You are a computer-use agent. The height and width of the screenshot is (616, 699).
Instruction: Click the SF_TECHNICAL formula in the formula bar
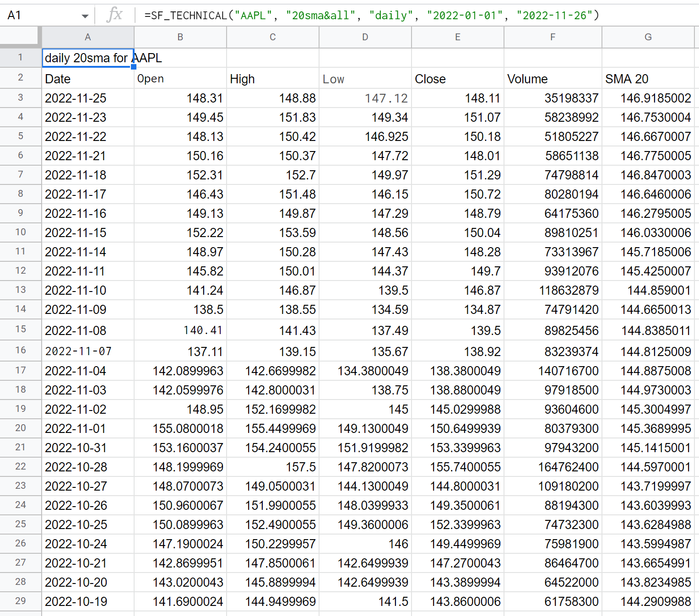pyautogui.click(x=371, y=16)
